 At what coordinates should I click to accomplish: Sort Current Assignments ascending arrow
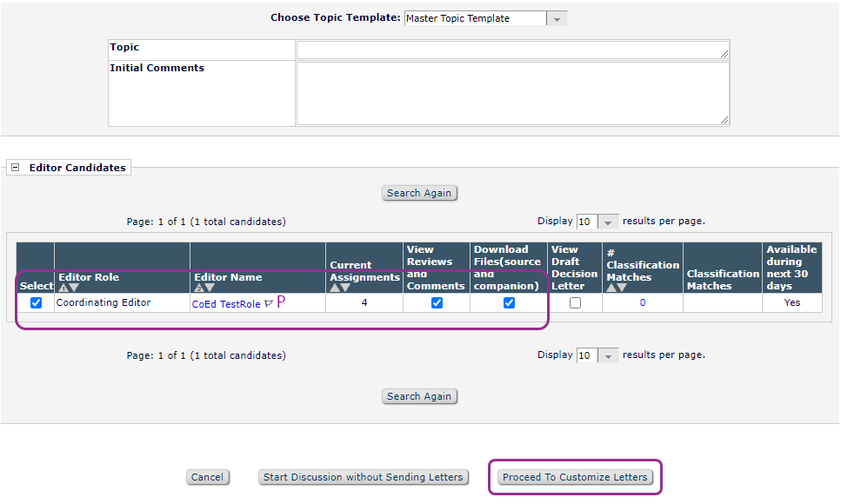(334, 288)
